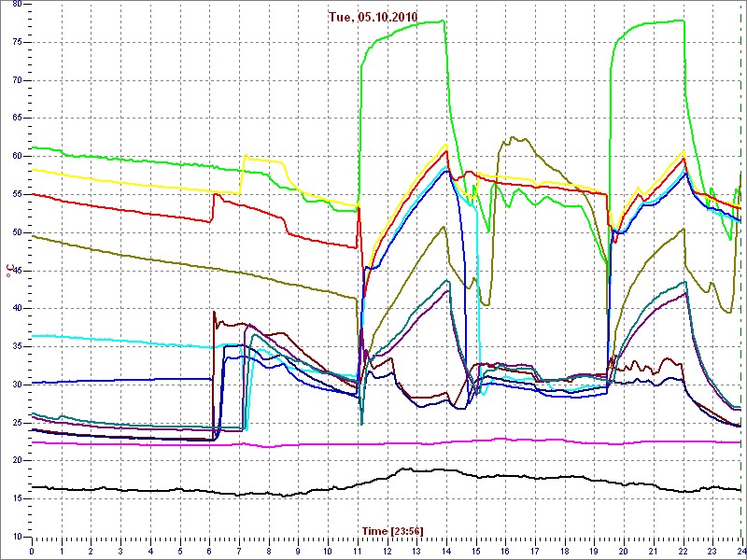Click the "Time [23:56]" axis caption
This screenshot has width=747, height=560.
(x=392, y=530)
